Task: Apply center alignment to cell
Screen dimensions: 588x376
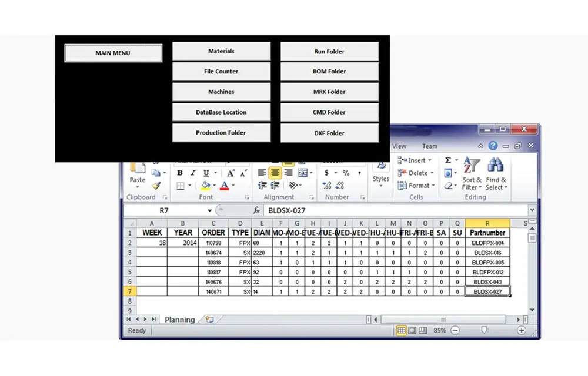Action: point(275,173)
